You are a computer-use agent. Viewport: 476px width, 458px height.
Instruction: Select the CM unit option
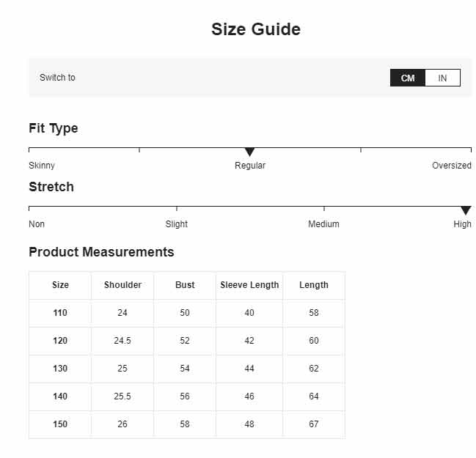point(408,78)
